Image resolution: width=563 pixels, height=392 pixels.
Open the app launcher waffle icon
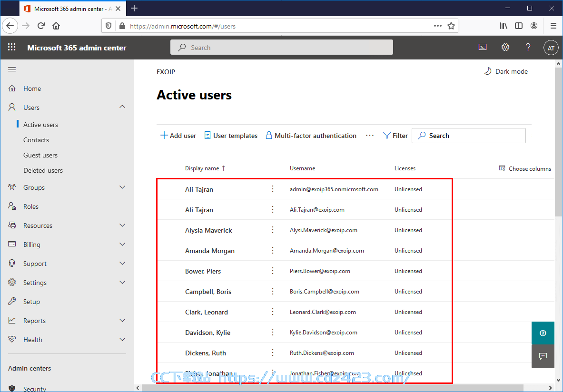coord(12,48)
